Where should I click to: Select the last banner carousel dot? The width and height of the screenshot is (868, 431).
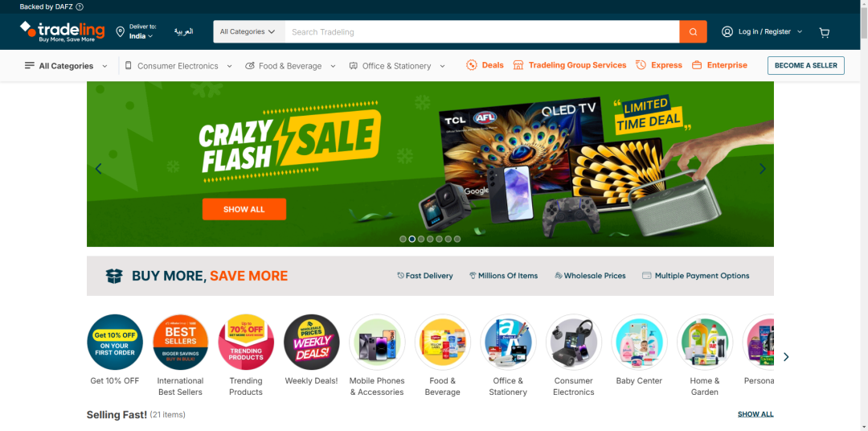[x=457, y=240]
